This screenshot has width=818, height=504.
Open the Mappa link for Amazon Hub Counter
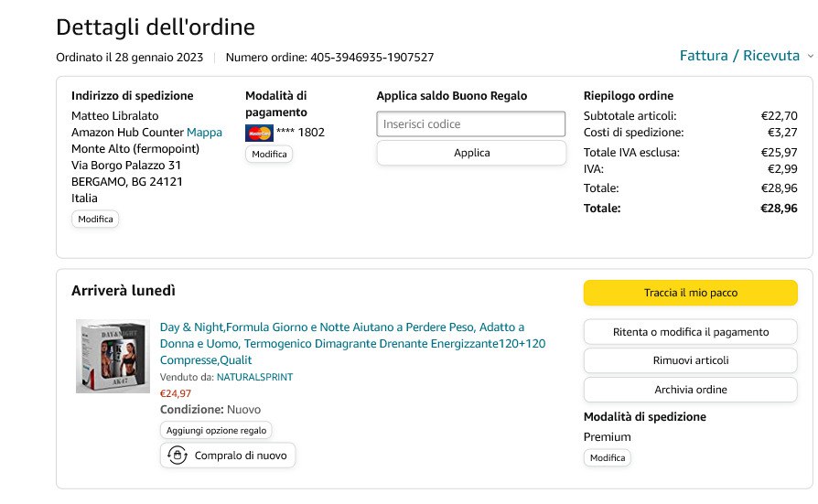204,133
